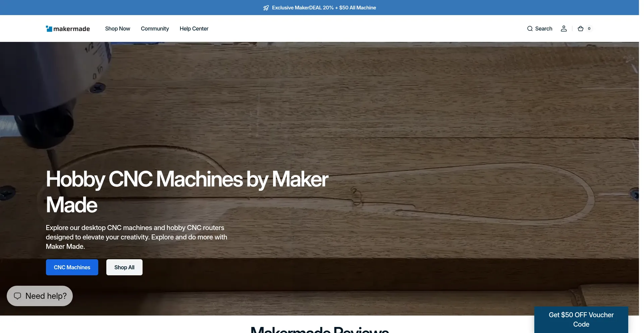Screen dimensions: 644x333
Task: Click the makermade logo
Action: pos(68,29)
